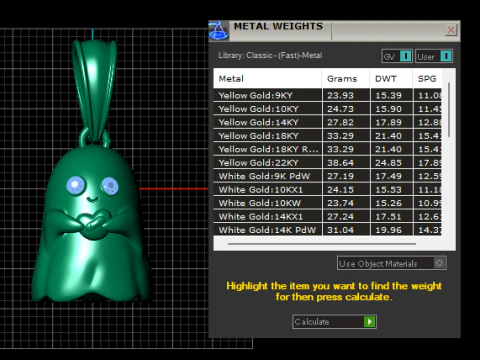Click the Calculate button
Screen dimensions: 480x360
pos(334,322)
